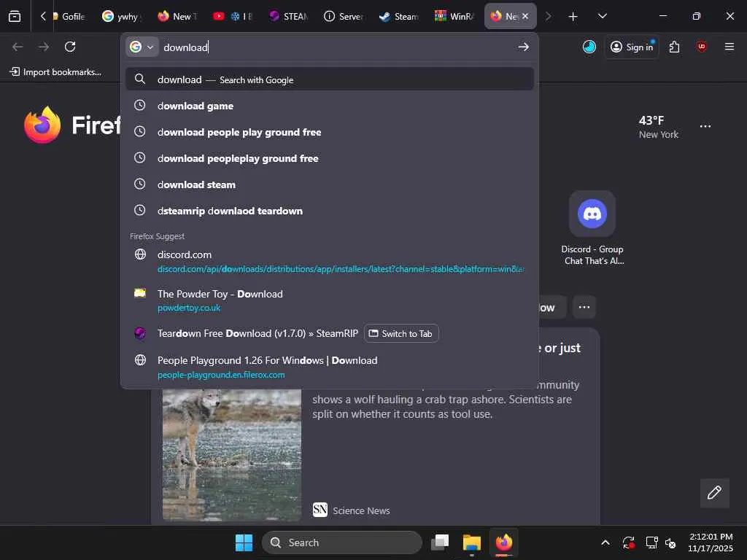Open the Google search engine selector dropdown
This screenshot has height=560, width=747.
(x=142, y=47)
